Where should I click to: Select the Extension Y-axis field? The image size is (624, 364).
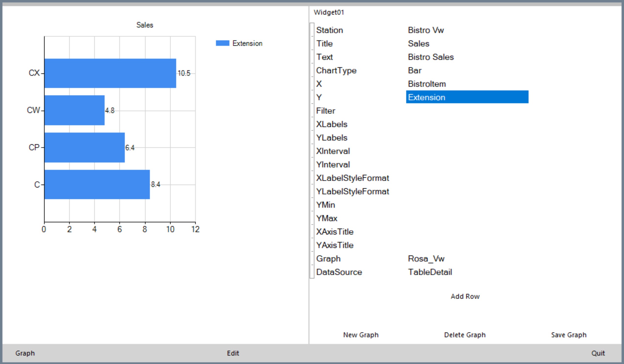pyautogui.click(x=466, y=97)
